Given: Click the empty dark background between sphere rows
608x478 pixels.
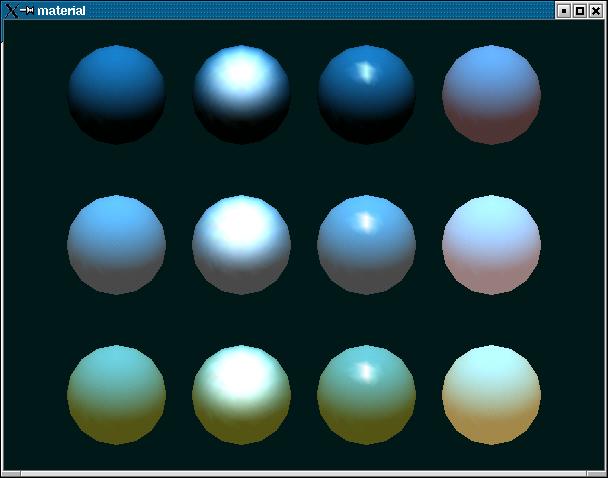Looking at the screenshot, I should (304, 170).
